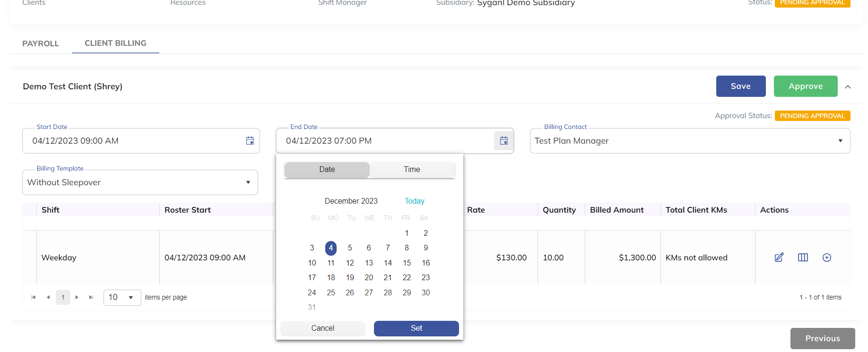
Task: Switch to the Payroll tab
Action: click(41, 43)
